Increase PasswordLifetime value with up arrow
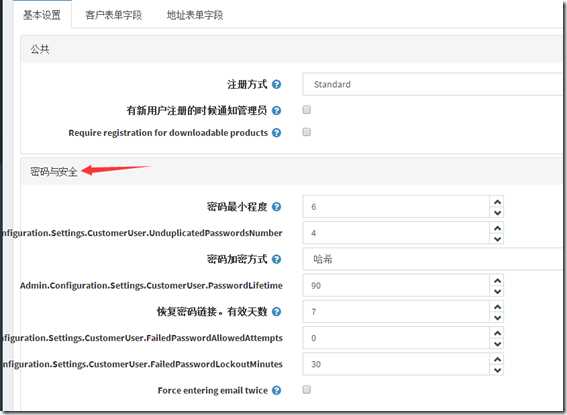 pos(497,281)
